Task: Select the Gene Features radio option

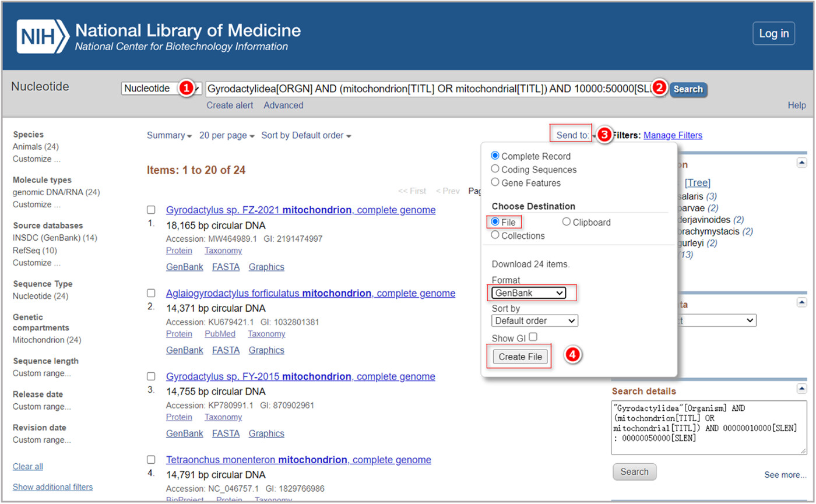Action: (x=495, y=182)
